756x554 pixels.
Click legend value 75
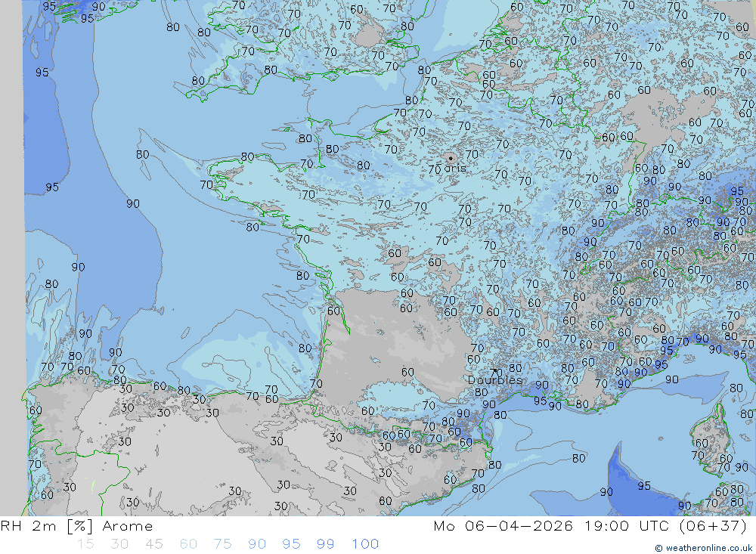[222, 544]
